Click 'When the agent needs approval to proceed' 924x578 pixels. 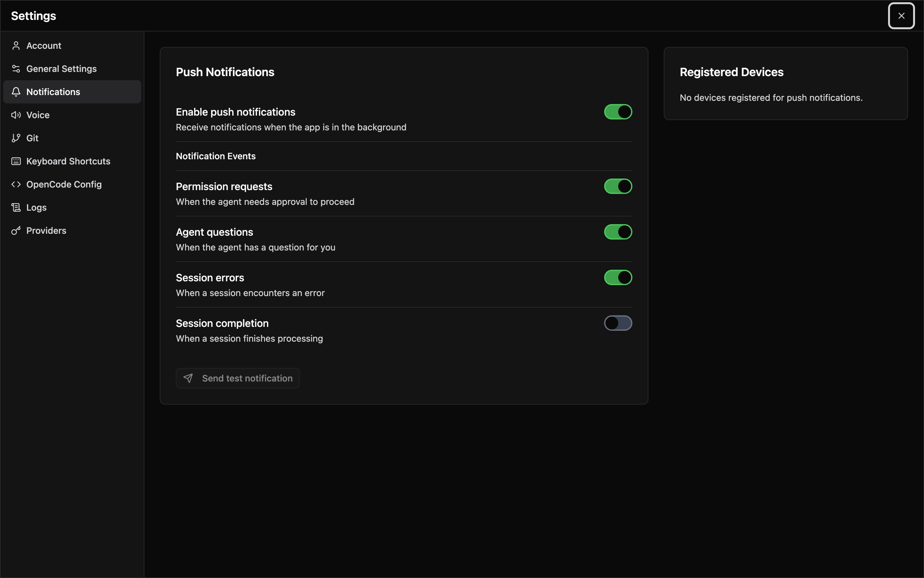point(265,202)
